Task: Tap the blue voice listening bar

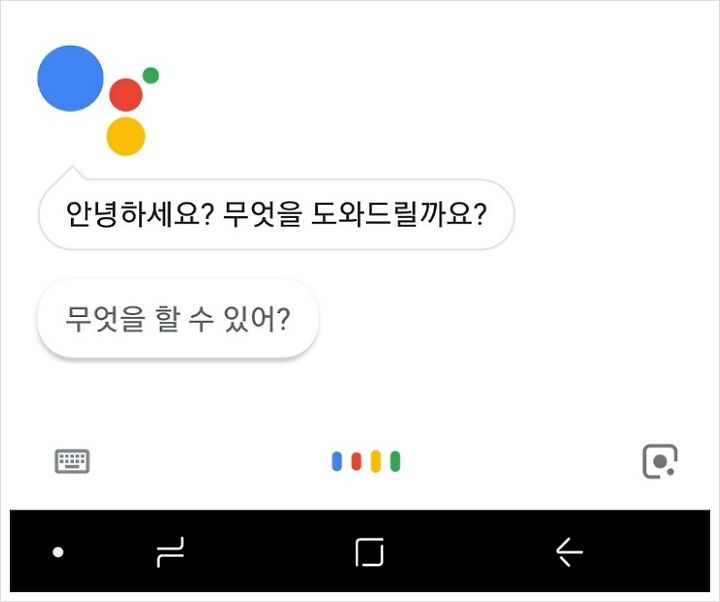Action: [337, 461]
